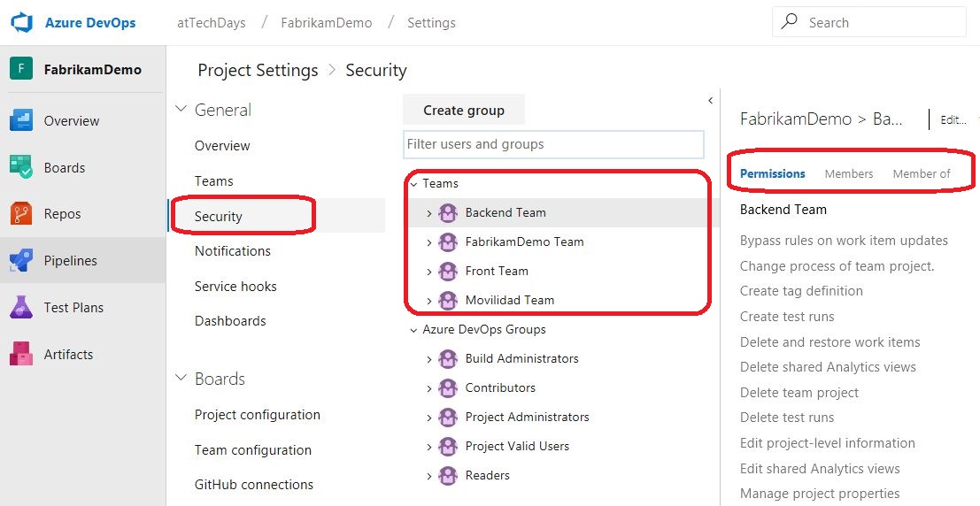Screen dimensions: 980x506
Task: Click the Overview sidebar icon
Action: click(21, 120)
